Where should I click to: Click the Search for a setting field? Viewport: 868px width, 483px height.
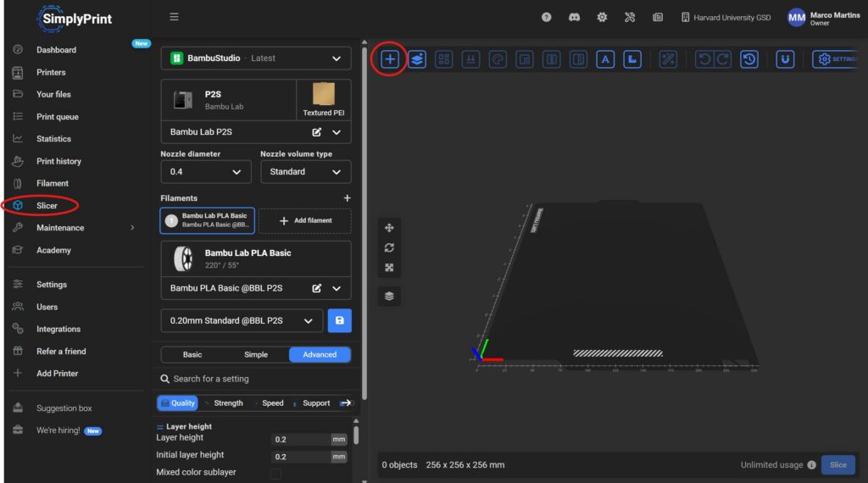[x=256, y=379]
